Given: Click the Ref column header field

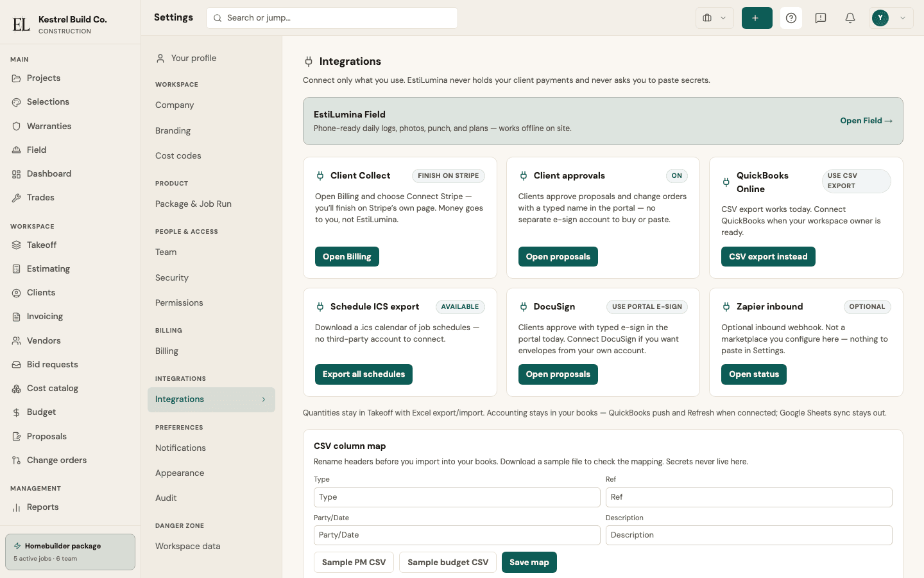Looking at the screenshot, I should [x=749, y=497].
